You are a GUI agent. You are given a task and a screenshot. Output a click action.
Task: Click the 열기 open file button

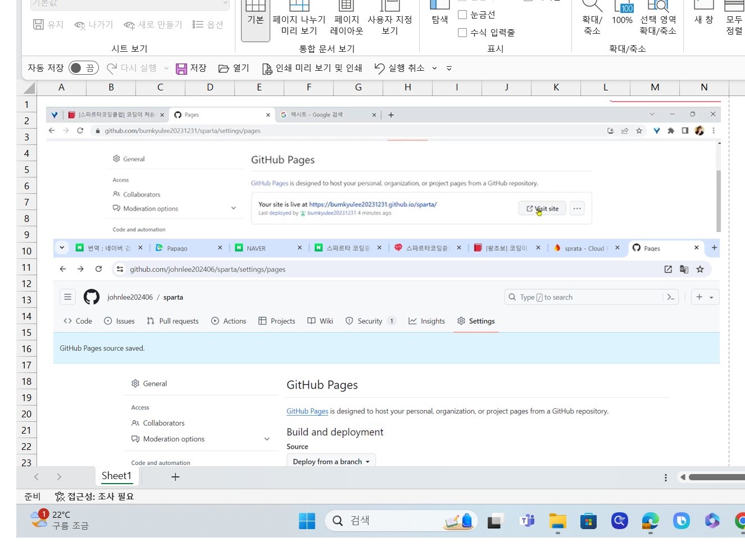click(x=234, y=68)
